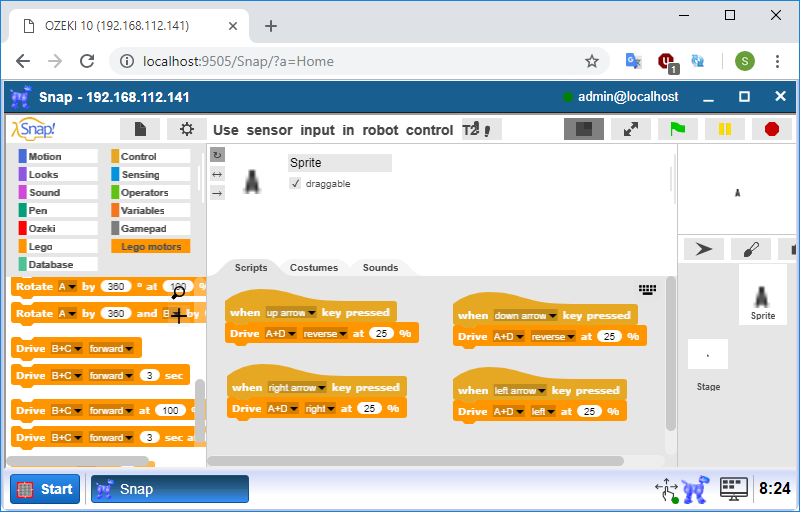Open the Database palette category
The width and height of the screenshot is (800, 512).
pyautogui.click(x=58, y=264)
